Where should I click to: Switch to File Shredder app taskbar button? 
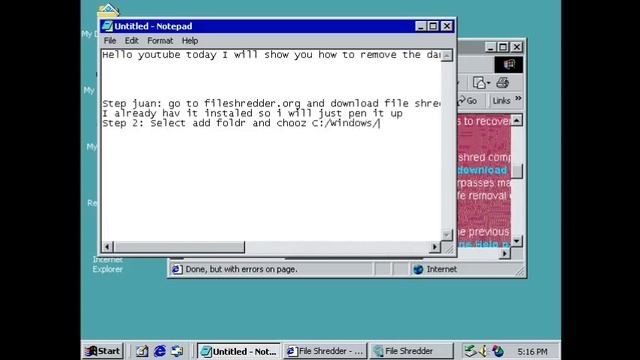[411, 351]
